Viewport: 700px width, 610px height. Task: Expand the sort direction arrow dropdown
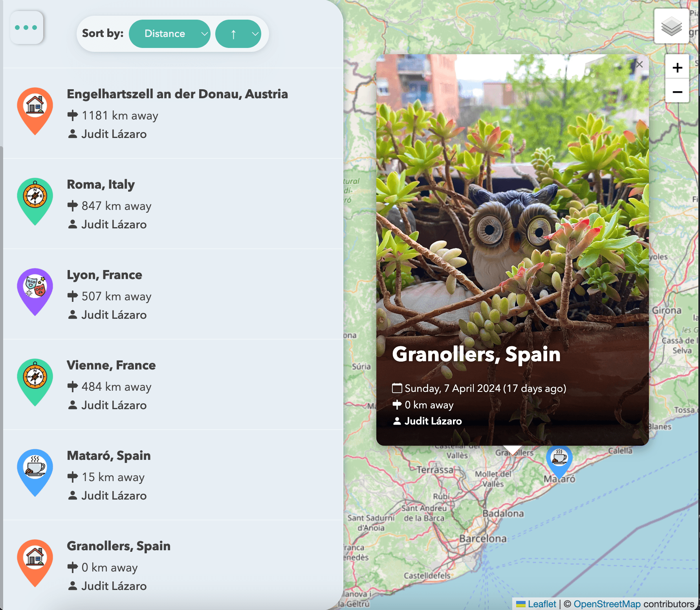click(238, 34)
